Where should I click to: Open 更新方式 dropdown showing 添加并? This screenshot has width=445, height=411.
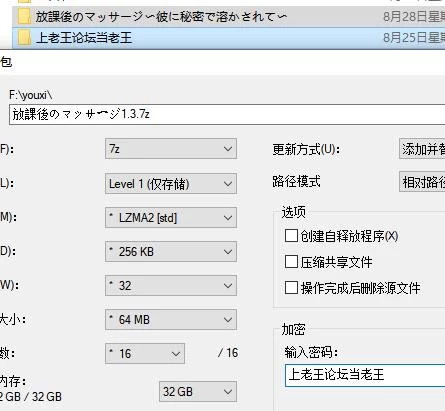(x=422, y=148)
